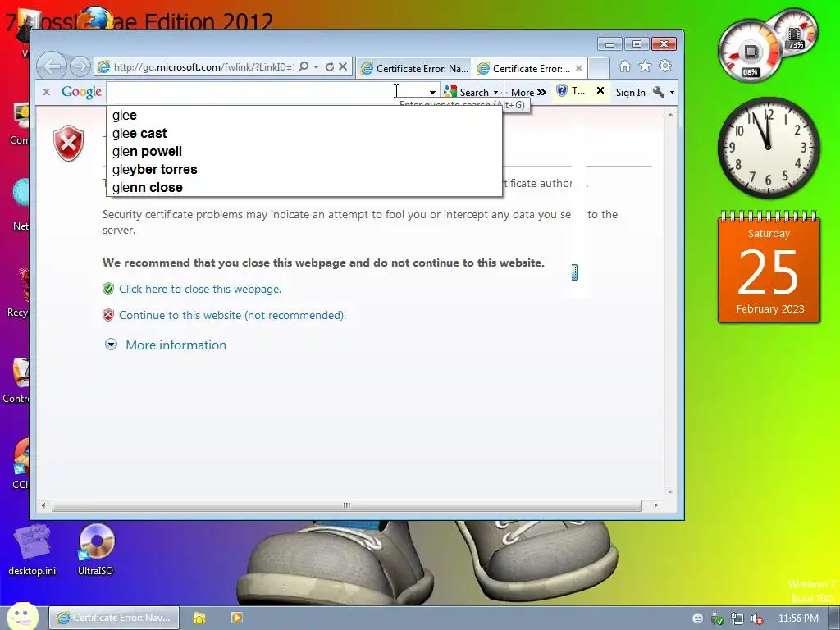Close the Google Toolbar with its X
Screen dimensions: 840x630
click(47, 92)
